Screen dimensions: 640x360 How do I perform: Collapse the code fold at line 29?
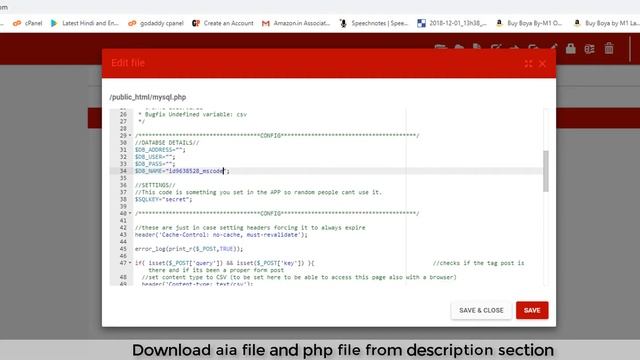(x=130, y=136)
